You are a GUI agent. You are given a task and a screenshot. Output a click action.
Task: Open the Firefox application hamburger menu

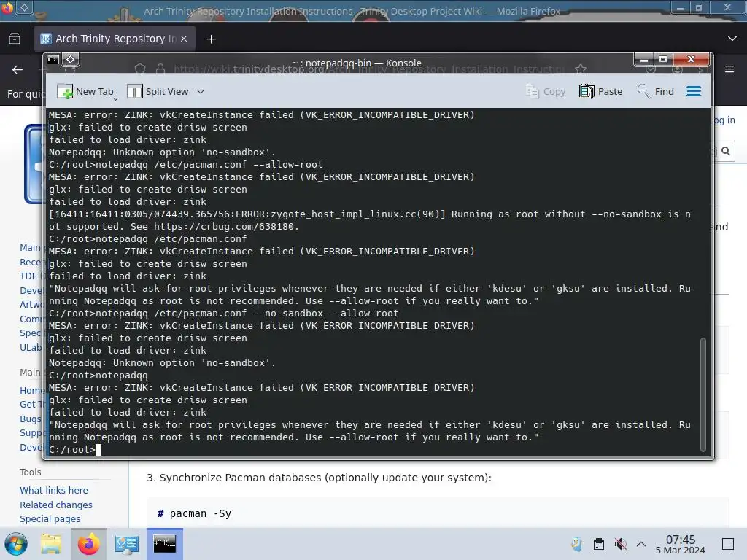pyautogui.click(x=729, y=69)
